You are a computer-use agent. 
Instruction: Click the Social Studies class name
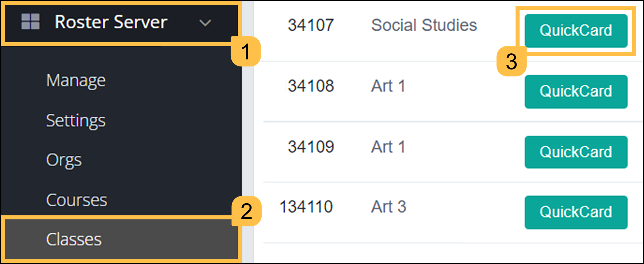[x=424, y=25]
